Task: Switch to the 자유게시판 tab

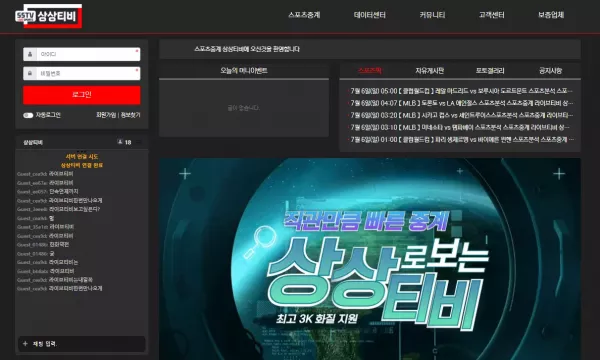Action: [430, 71]
